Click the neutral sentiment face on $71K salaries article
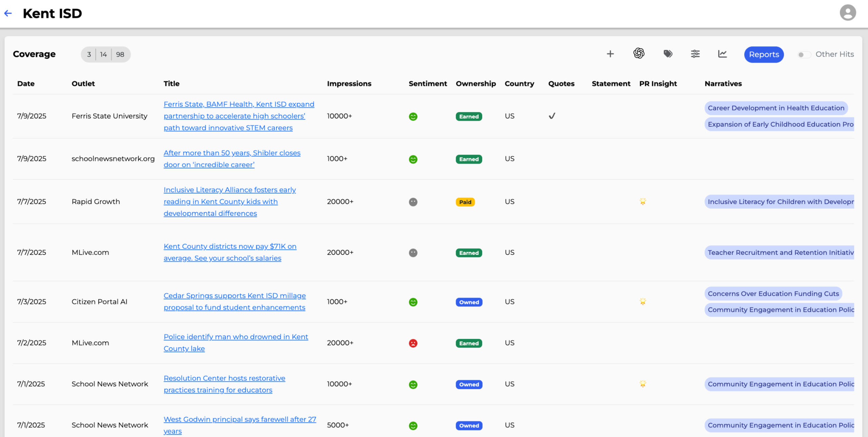The image size is (868, 437). pyautogui.click(x=413, y=252)
